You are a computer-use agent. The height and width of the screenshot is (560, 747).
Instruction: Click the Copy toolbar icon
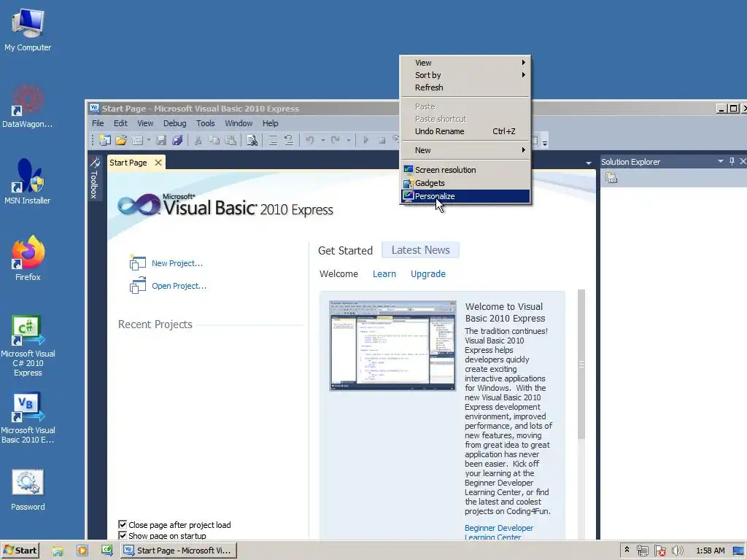tap(214, 140)
